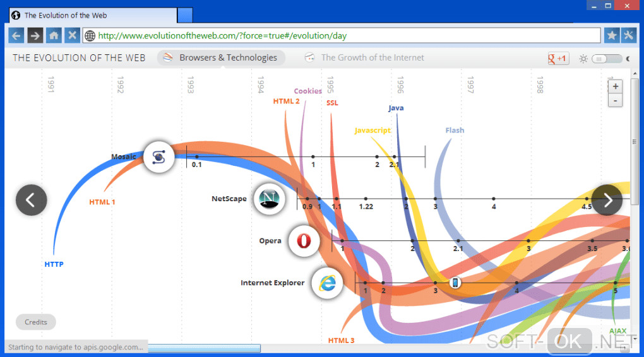
Task: Click Mosaic version 2.1 marker
Action: point(394,157)
